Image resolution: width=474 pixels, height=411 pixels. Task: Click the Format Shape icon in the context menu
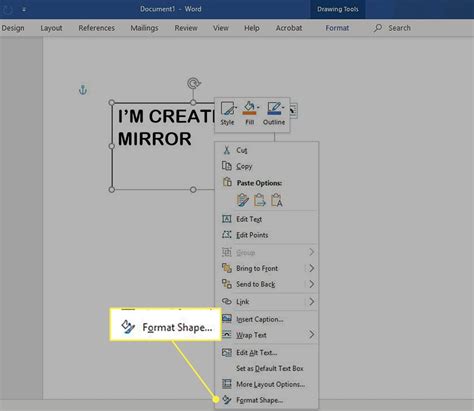pyautogui.click(x=227, y=400)
